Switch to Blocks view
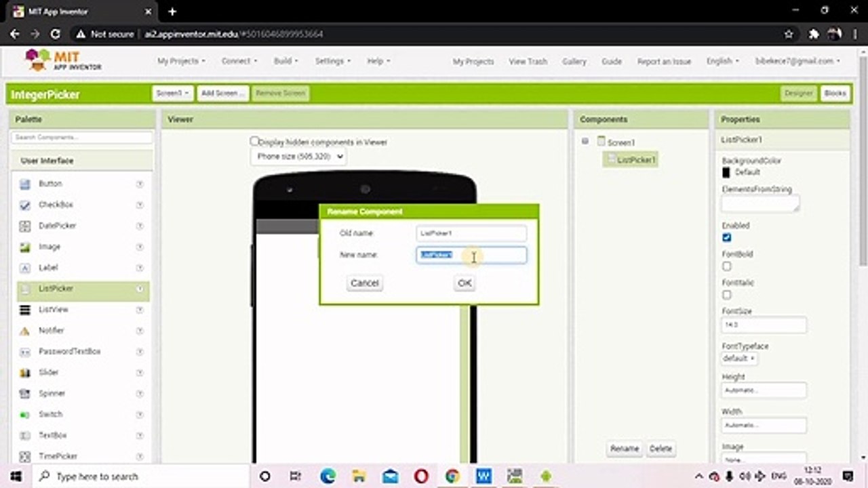This screenshot has width=868, height=488. point(835,94)
